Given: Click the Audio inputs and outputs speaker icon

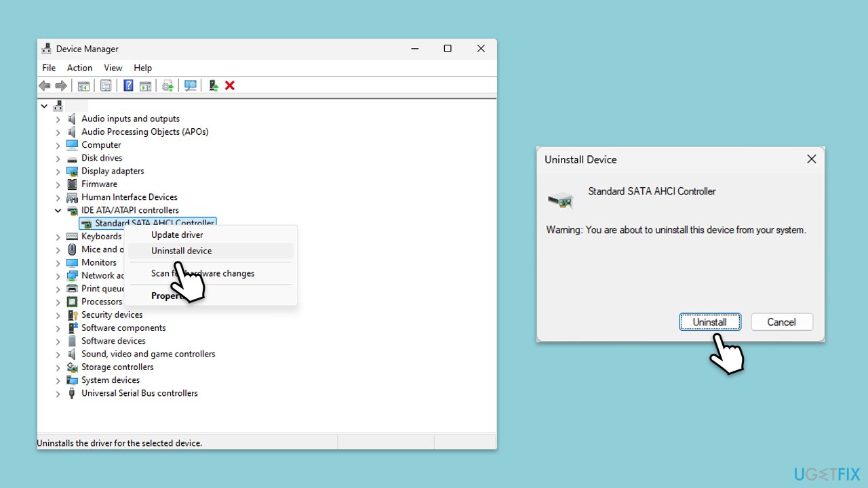Looking at the screenshot, I should 72,119.
